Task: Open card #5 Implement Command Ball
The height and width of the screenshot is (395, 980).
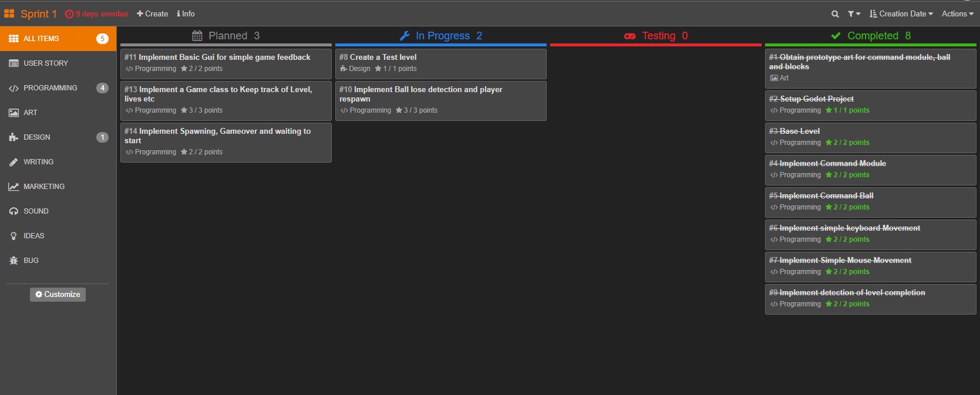Action: [871, 202]
